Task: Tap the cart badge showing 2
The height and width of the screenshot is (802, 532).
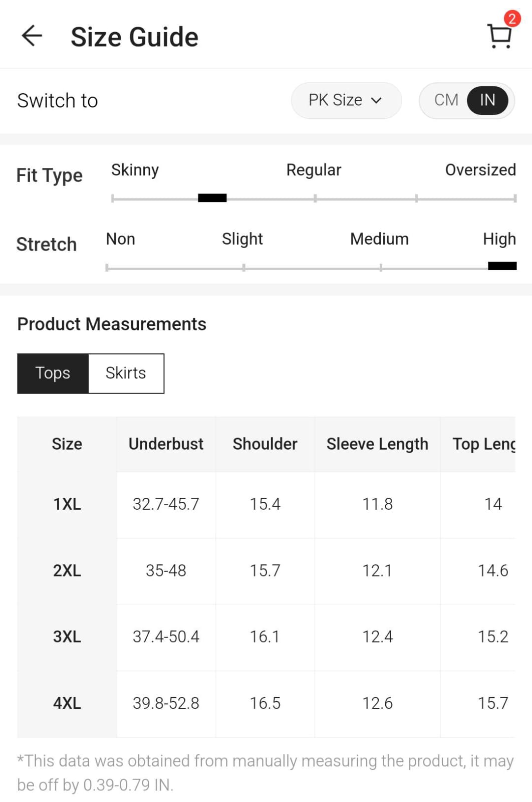Action: (x=511, y=19)
